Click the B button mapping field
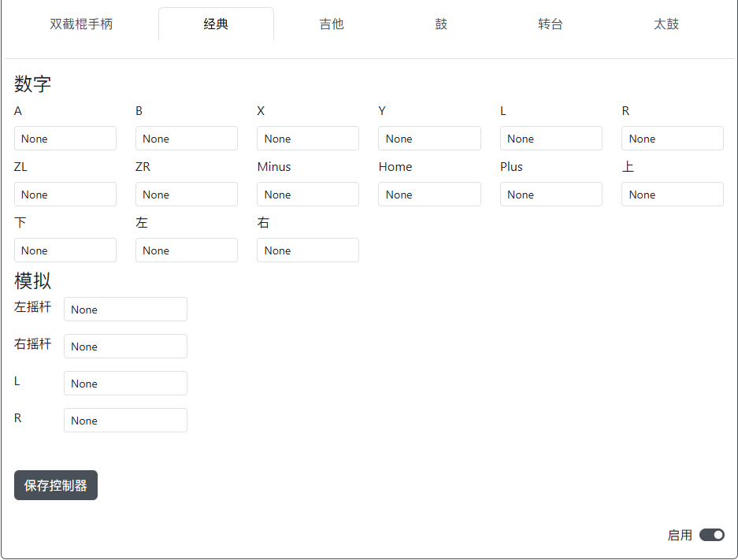 point(187,138)
